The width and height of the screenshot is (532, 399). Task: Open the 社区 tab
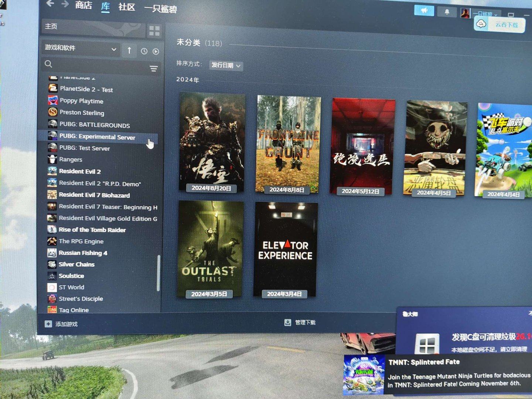[x=126, y=7]
